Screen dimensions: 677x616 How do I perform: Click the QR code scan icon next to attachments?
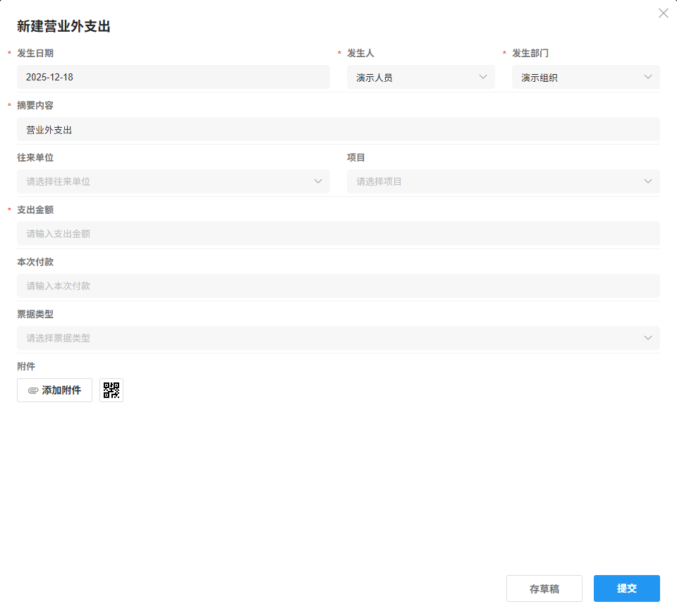(111, 389)
